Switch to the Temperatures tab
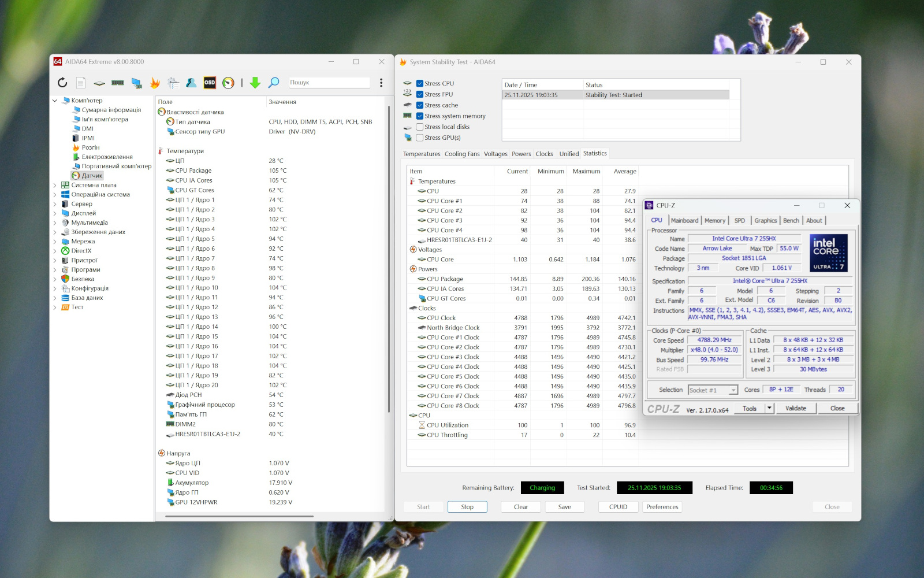 tap(422, 154)
